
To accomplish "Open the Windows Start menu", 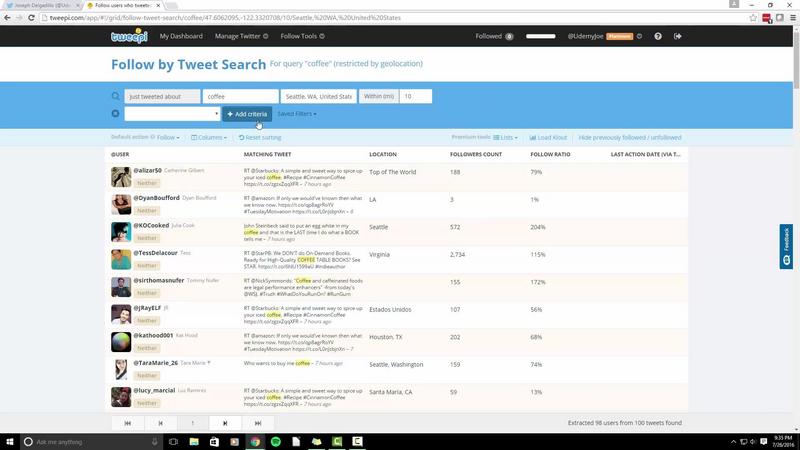I will pyautogui.click(x=10, y=442).
